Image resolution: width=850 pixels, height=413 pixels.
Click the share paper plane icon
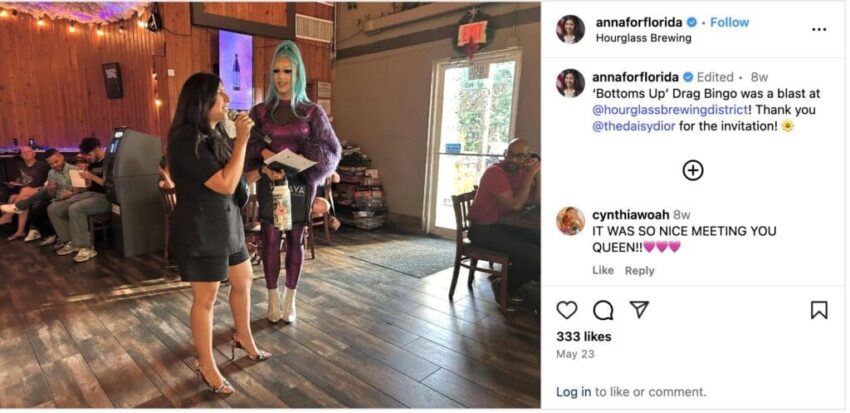639,309
